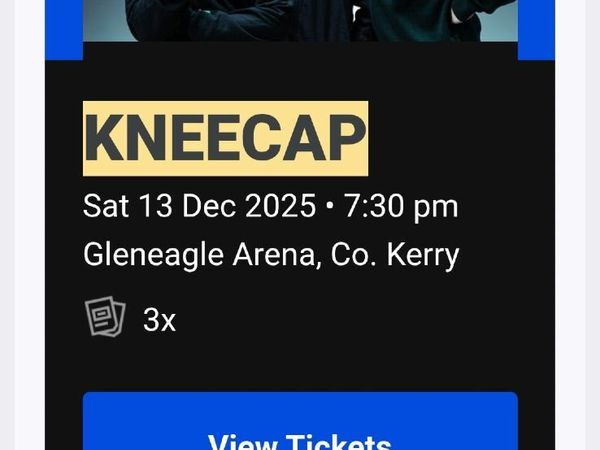Select the highlighted KNEECAP event title
600x450 pixels.
pyautogui.click(x=225, y=139)
